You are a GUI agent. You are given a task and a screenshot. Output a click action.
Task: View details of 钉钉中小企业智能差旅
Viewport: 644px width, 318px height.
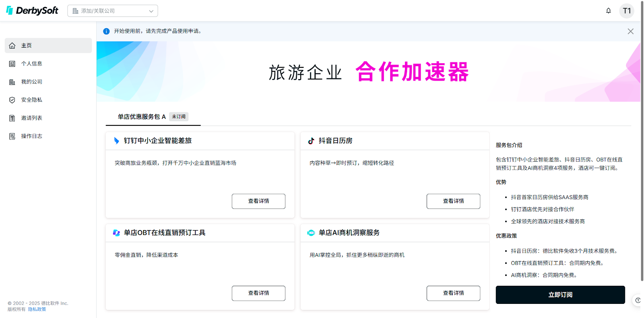pyautogui.click(x=258, y=201)
